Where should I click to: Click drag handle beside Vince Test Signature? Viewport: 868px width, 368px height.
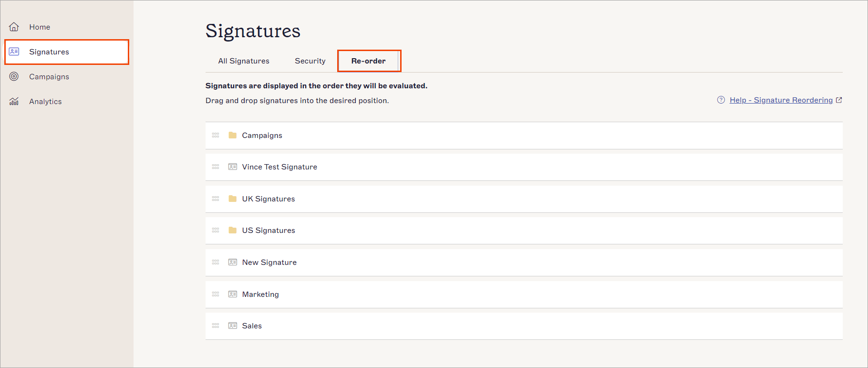pos(216,167)
